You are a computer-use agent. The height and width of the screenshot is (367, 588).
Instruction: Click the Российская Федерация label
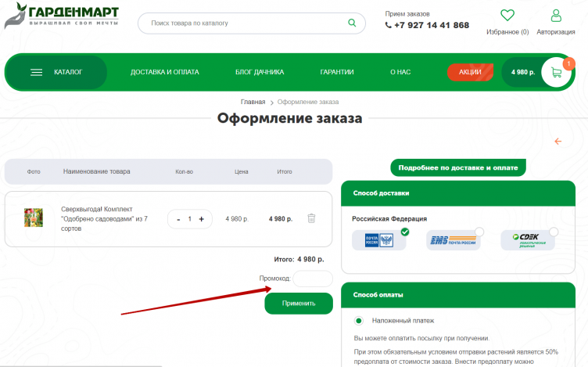tap(389, 219)
